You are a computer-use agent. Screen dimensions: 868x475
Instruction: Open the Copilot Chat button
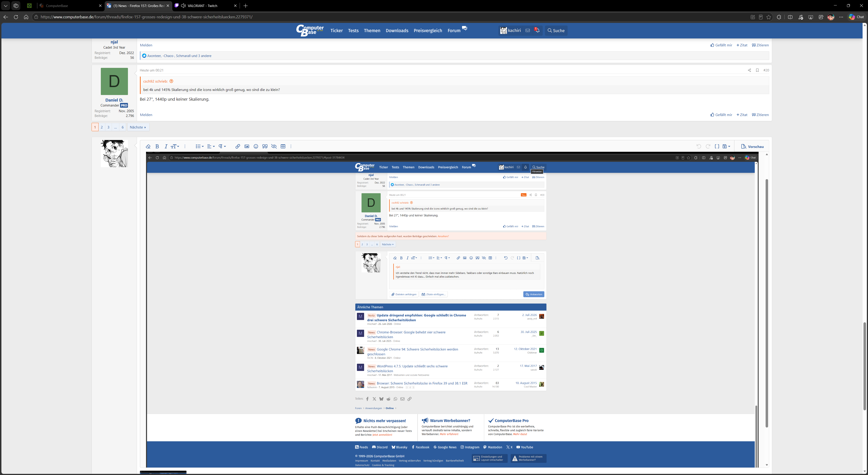(x=856, y=17)
